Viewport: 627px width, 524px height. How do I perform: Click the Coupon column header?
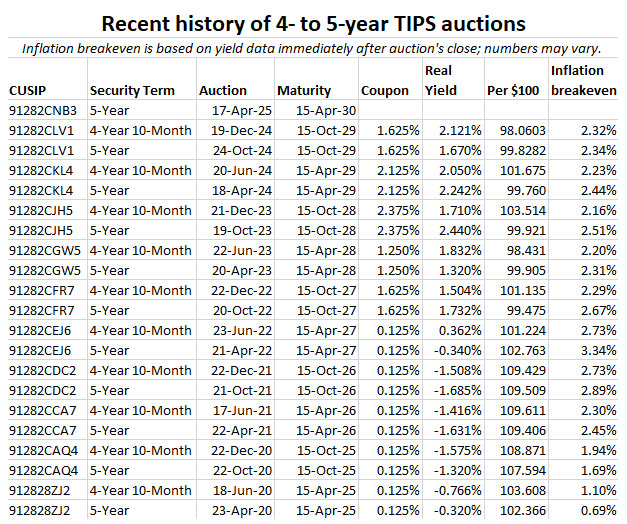tap(384, 91)
